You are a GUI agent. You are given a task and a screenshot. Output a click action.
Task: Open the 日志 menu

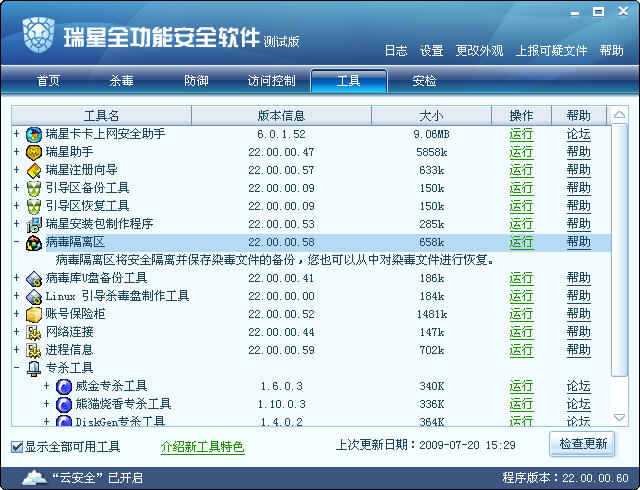point(396,51)
